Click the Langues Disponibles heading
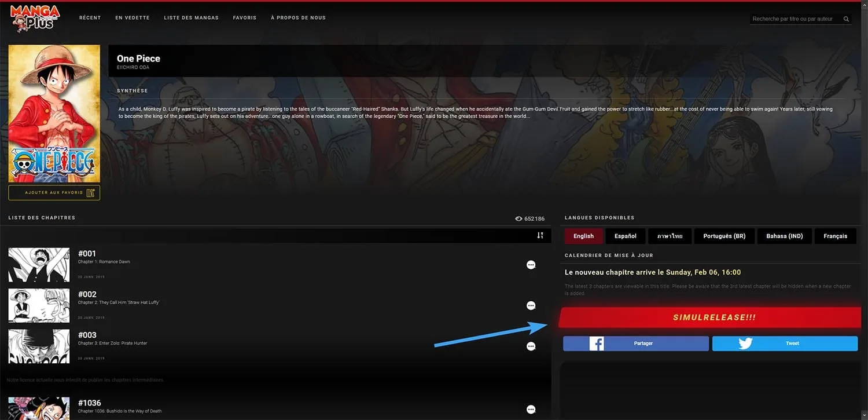 point(599,218)
